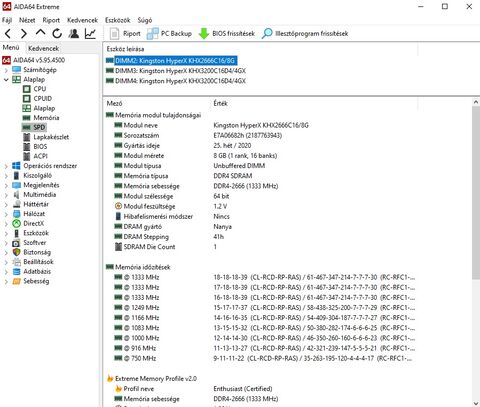The image size is (480, 407).
Task: Click the Eszközök icon in tree
Action: click(16, 233)
